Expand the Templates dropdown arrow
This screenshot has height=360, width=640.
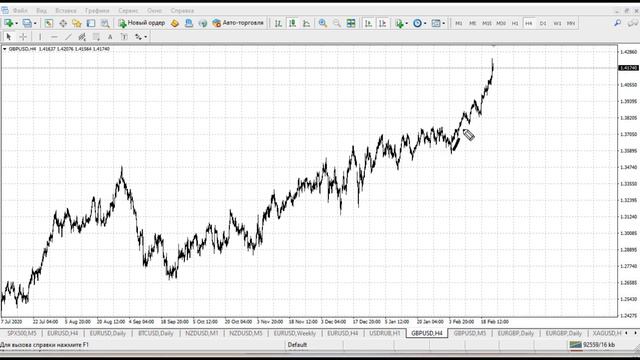pos(444,23)
